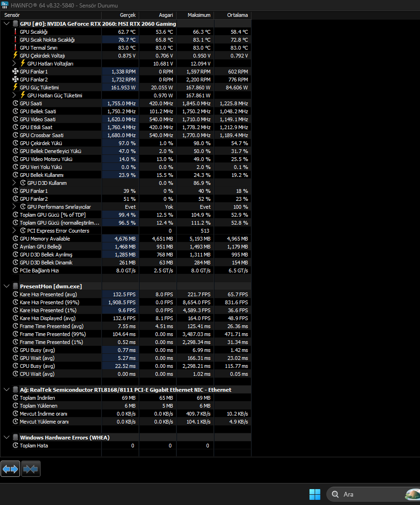
Task: Click the Gerçek column header
Action: coord(120,15)
